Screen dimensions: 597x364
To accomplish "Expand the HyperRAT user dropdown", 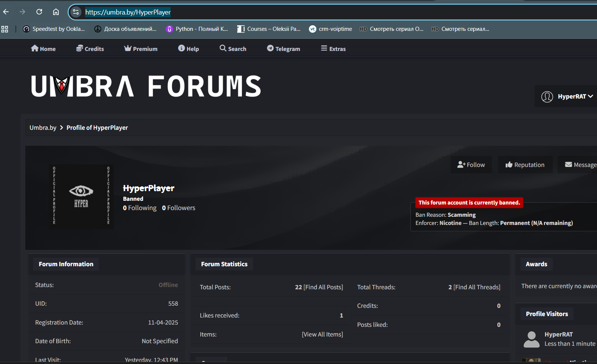I will [567, 97].
